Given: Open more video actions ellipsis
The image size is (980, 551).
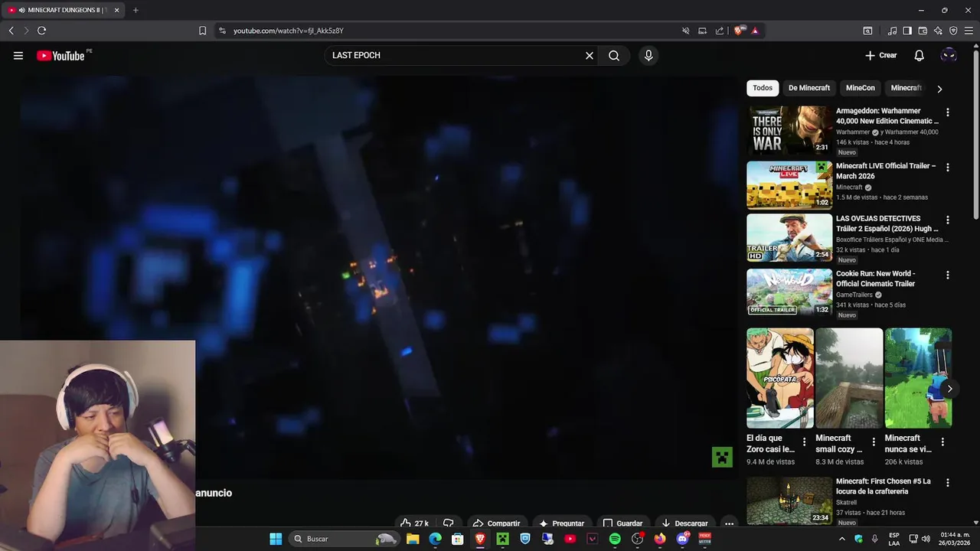Looking at the screenshot, I should tap(730, 523).
